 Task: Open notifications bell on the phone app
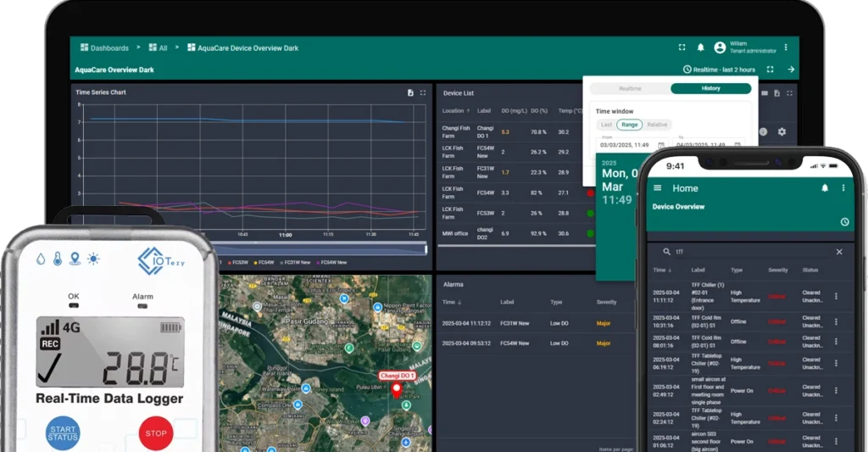[x=825, y=188]
